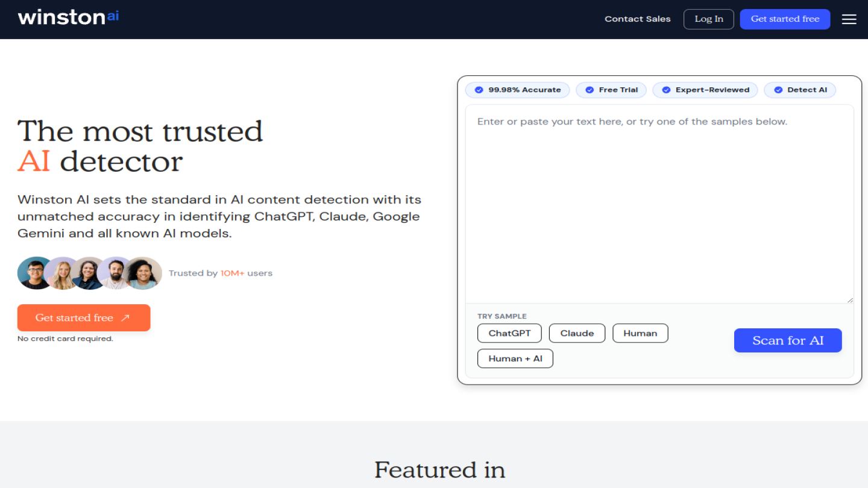Click the Winston AI logo
868x488 pixels.
click(68, 17)
